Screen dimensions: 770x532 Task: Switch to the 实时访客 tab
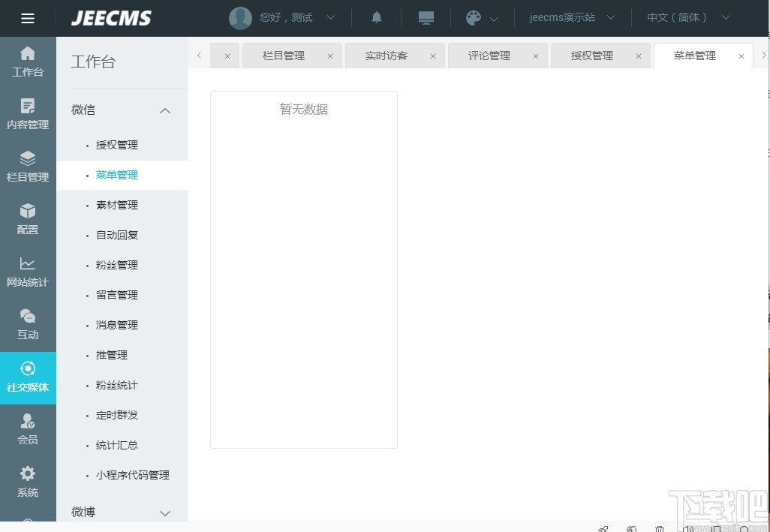(388, 55)
